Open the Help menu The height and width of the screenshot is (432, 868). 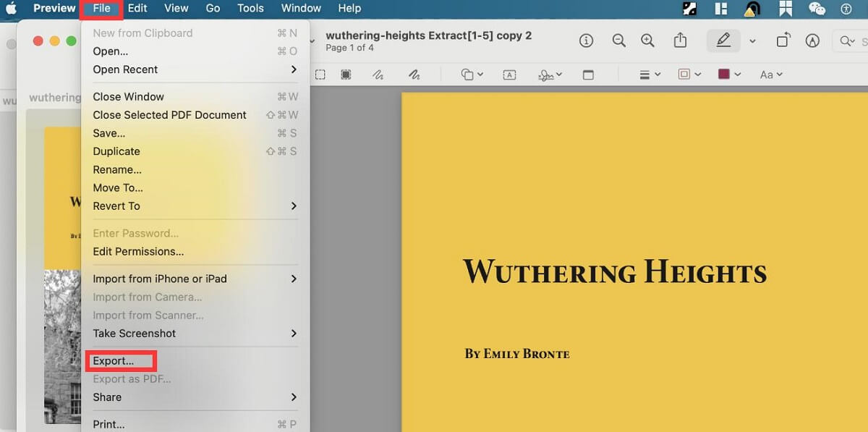coord(349,9)
